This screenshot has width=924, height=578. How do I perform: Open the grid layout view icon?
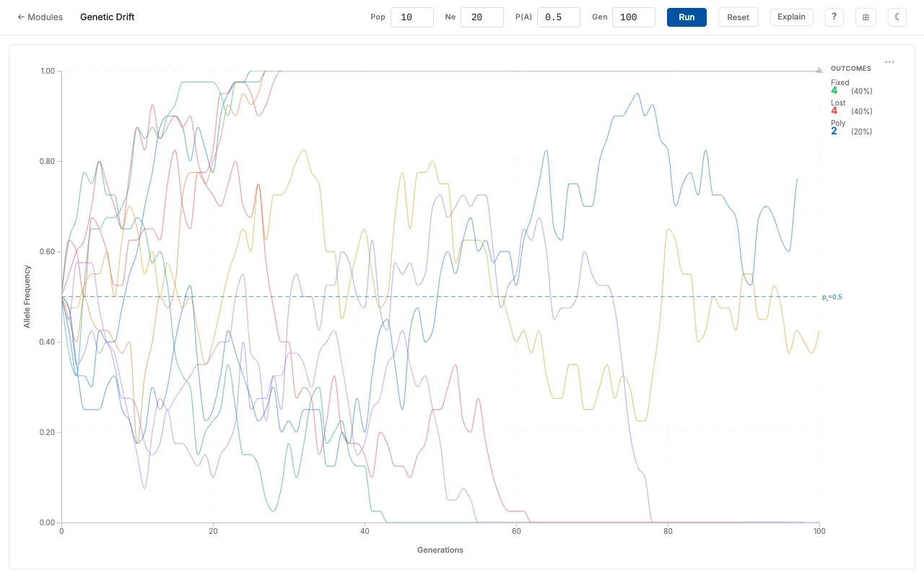[x=866, y=17]
